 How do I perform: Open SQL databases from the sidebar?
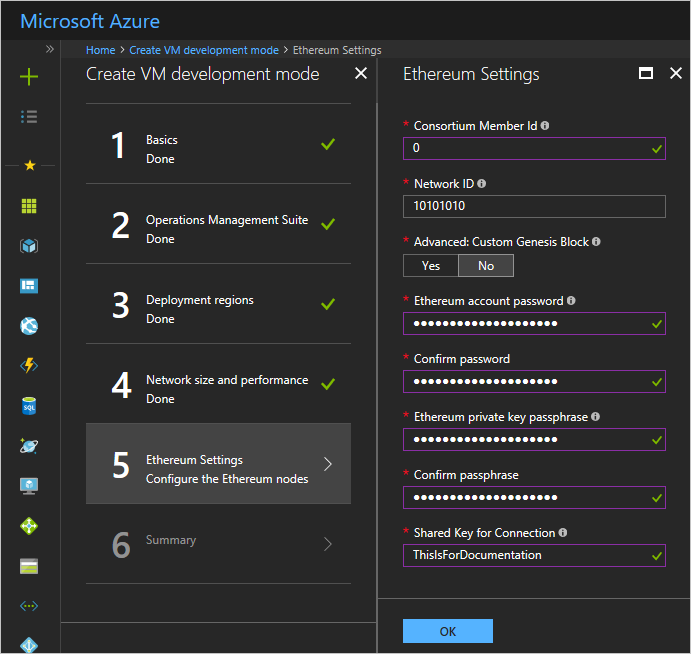coord(29,406)
